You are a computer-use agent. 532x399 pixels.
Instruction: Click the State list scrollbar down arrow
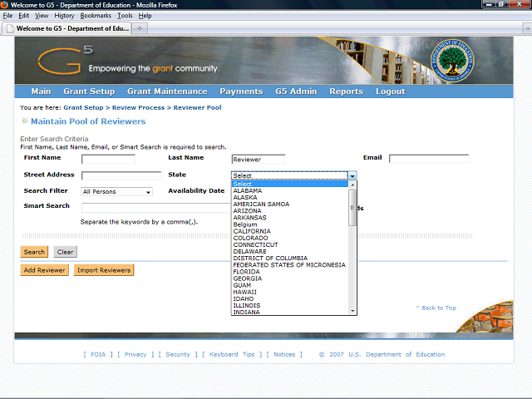pyautogui.click(x=352, y=311)
